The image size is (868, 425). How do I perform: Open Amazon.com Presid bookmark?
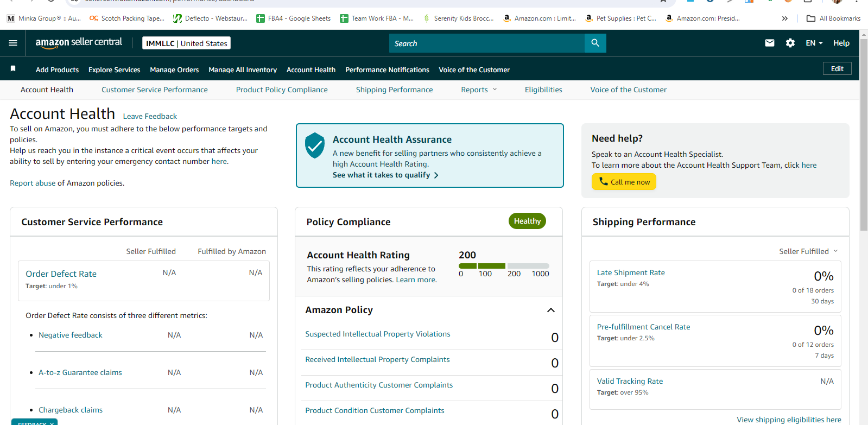pyautogui.click(x=702, y=18)
